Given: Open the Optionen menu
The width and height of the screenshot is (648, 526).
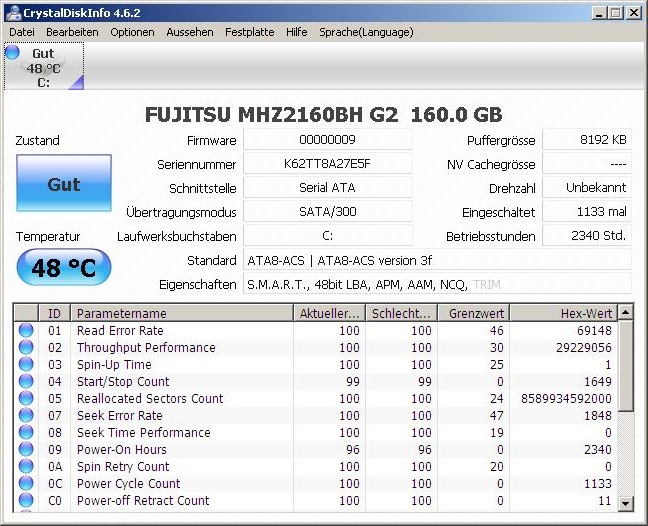Looking at the screenshot, I should coord(132,32).
